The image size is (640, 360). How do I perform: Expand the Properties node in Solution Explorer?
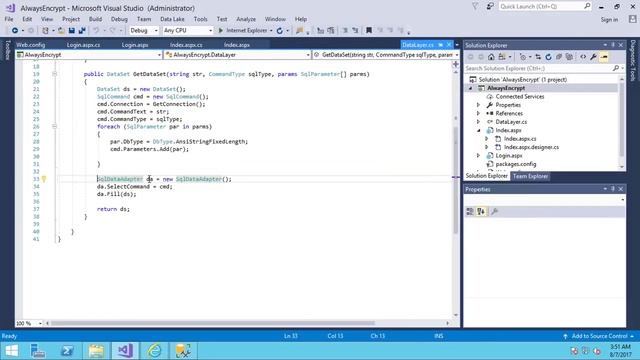coord(478,105)
